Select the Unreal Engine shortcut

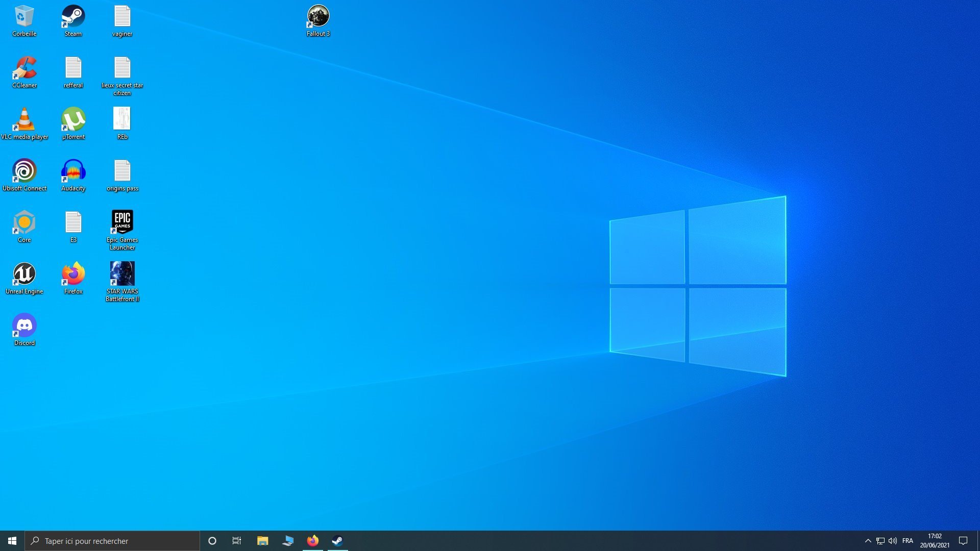[x=24, y=279]
